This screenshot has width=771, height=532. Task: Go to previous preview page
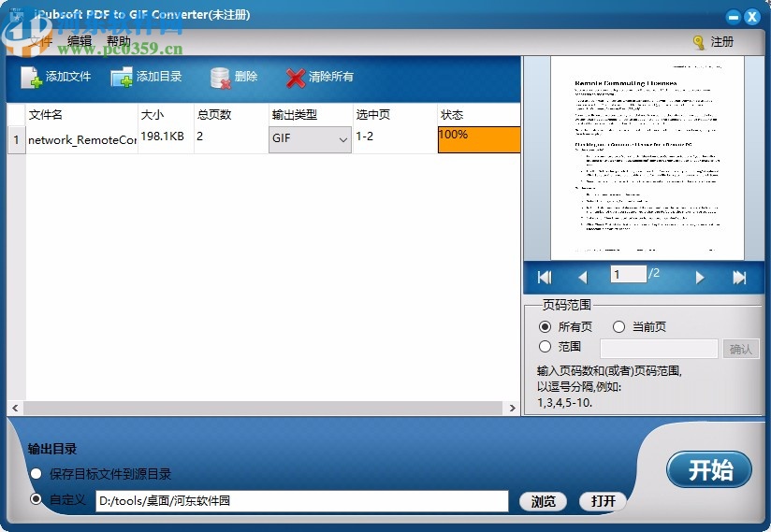click(x=583, y=278)
